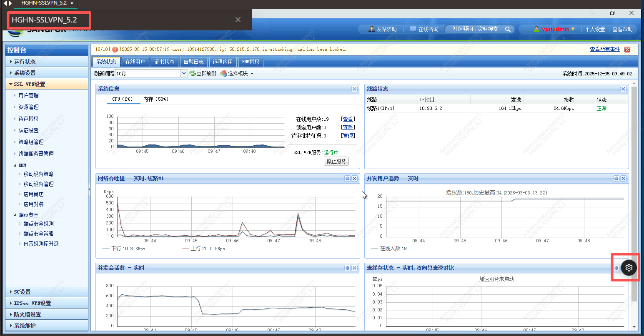Switch to the 在线用户 tab

(135, 62)
